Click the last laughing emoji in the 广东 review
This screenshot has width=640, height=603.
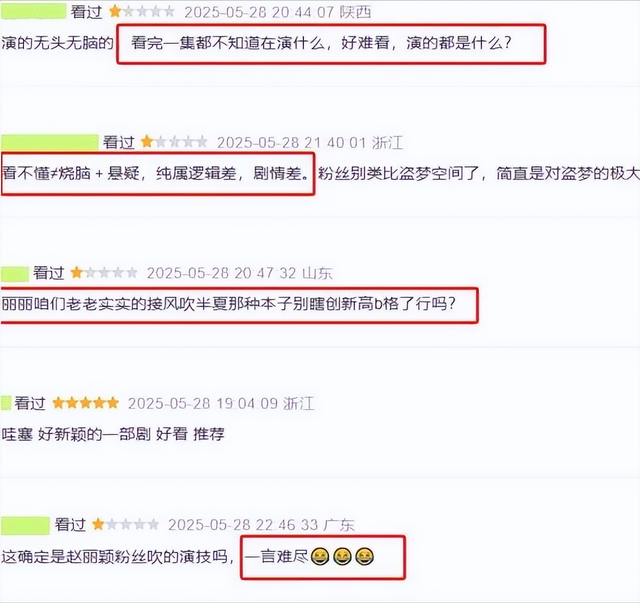364,557
